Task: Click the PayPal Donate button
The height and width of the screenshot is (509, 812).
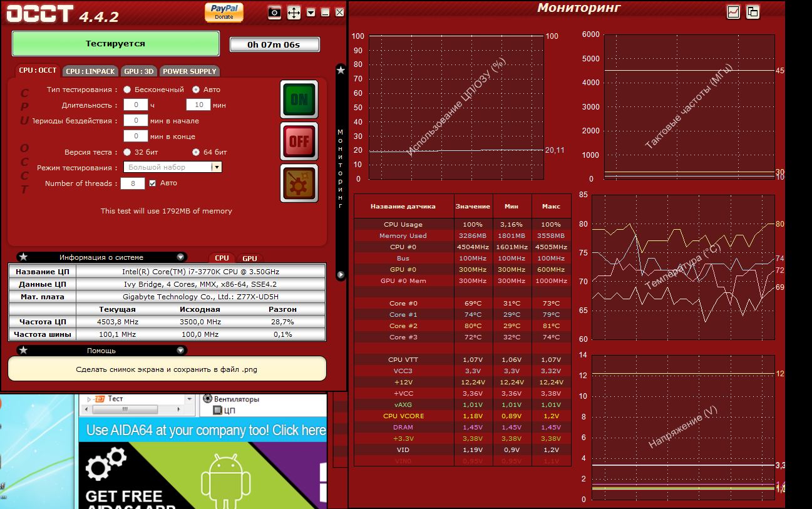Action: tap(224, 12)
